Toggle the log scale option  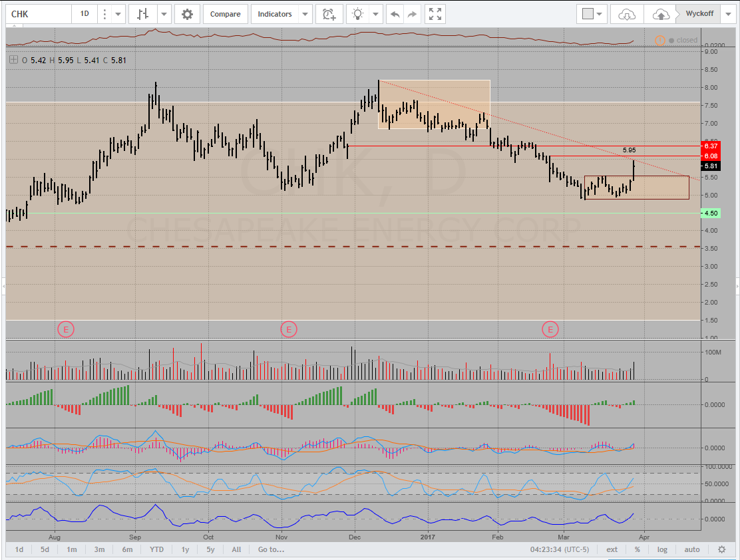(x=662, y=549)
